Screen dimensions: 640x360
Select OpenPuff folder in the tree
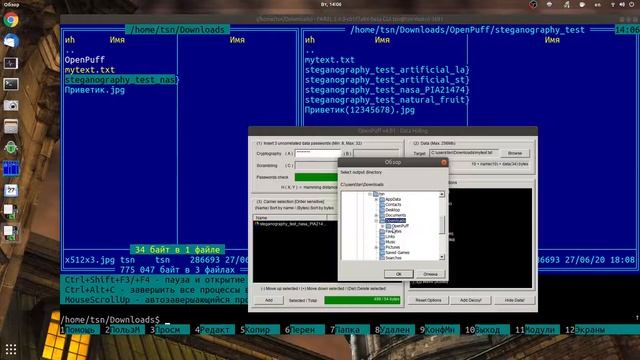400,226
